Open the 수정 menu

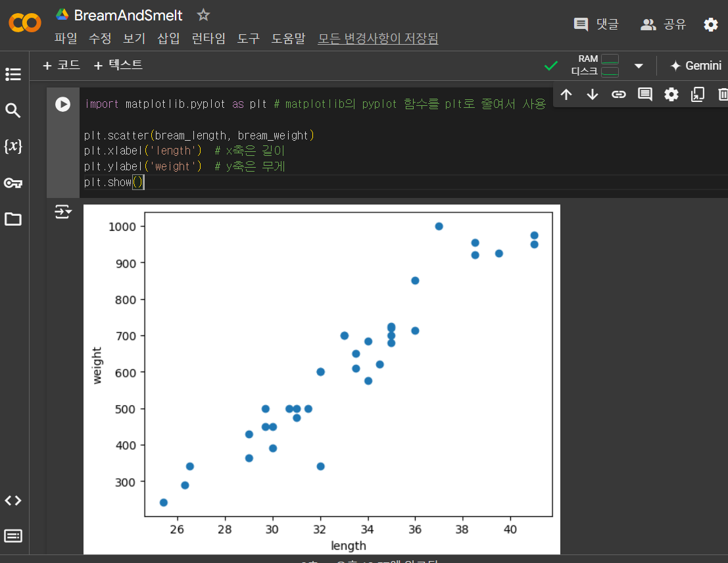100,38
